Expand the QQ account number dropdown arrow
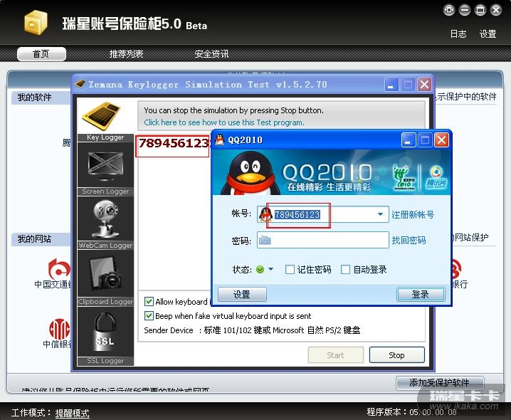 click(x=380, y=214)
